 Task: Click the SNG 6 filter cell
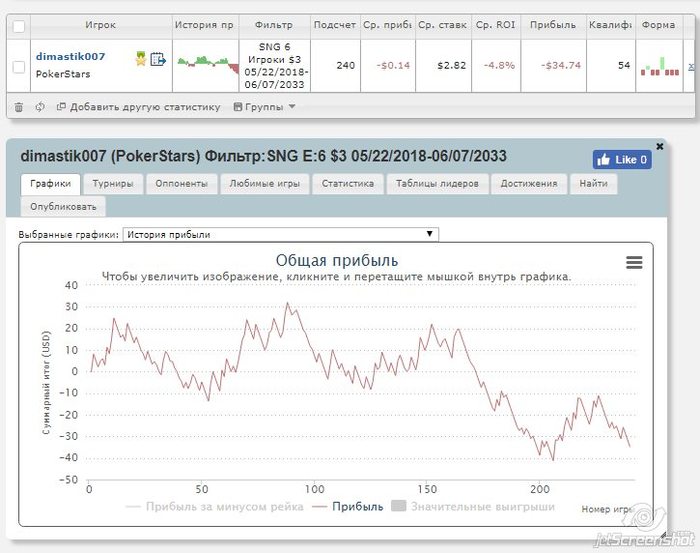tap(275, 66)
